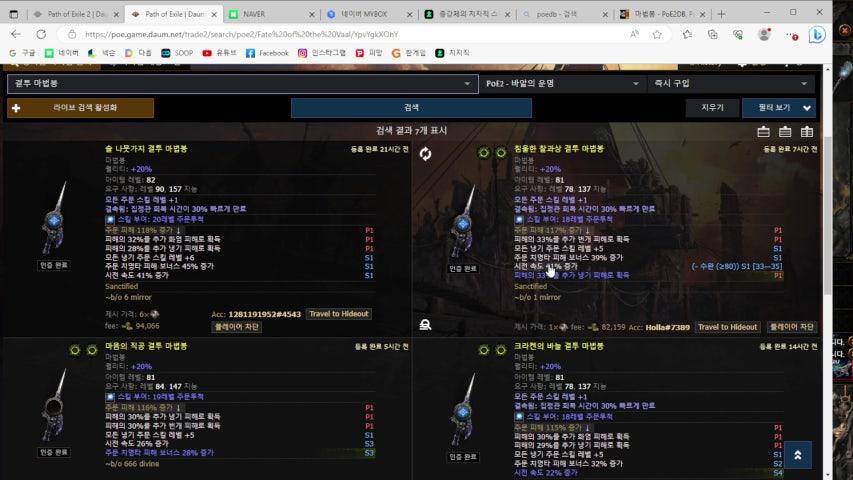Jump to top with double-chevron button

pos(798,455)
